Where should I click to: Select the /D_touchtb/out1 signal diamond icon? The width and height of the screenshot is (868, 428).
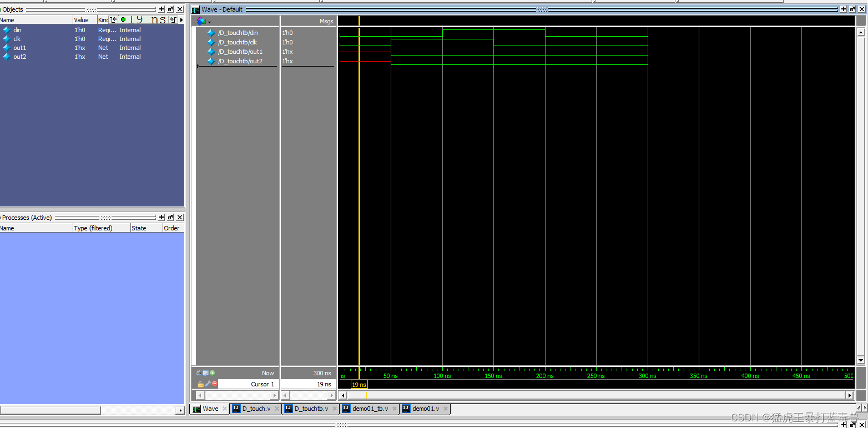tap(211, 52)
